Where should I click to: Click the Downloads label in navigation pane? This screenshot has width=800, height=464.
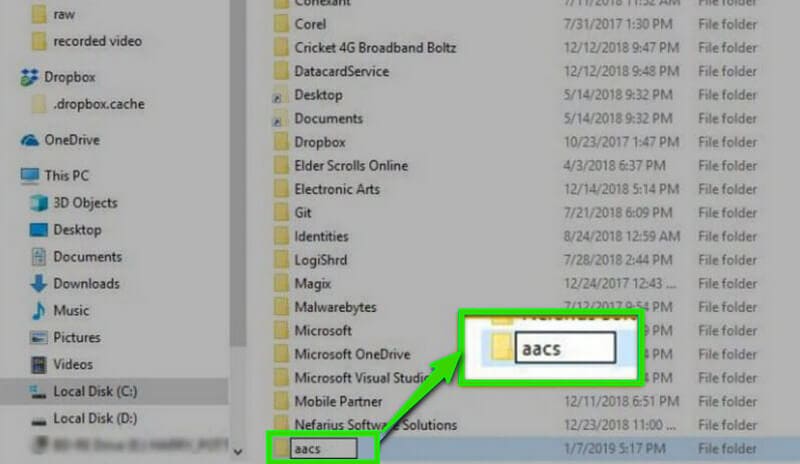[86, 283]
